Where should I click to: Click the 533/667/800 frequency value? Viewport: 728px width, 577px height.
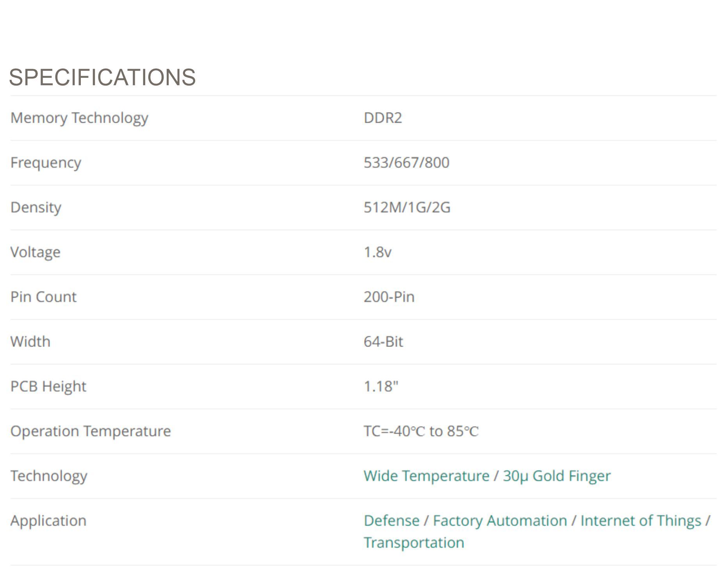[x=406, y=163]
